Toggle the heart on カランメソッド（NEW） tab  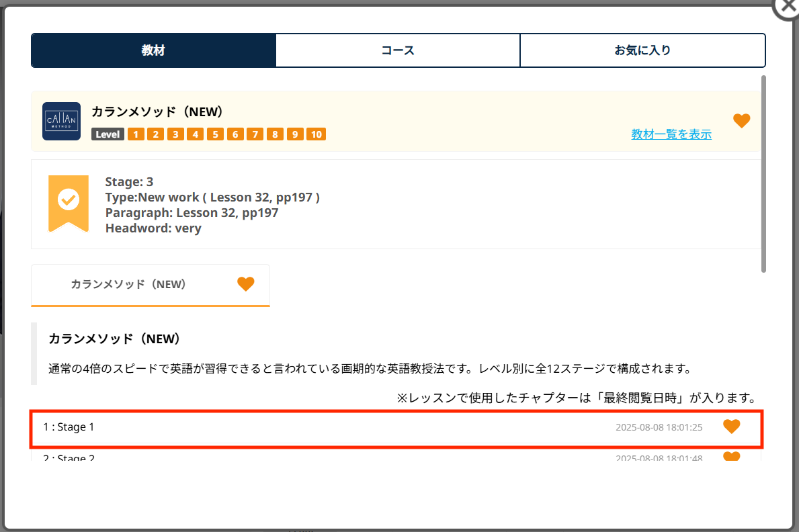(x=246, y=284)
